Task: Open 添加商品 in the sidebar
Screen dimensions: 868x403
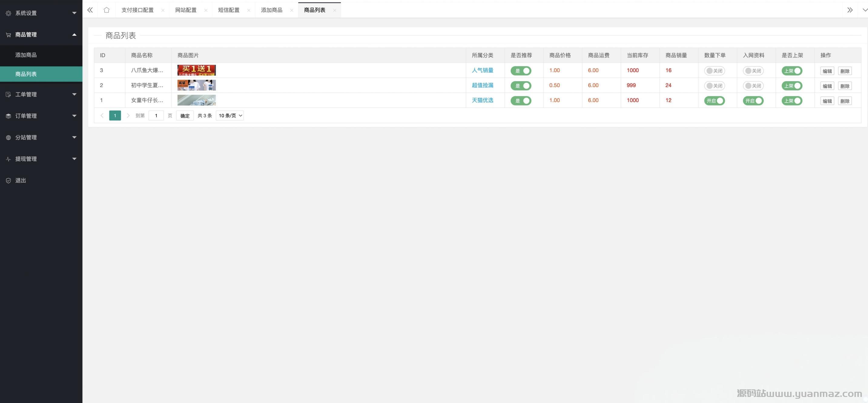Action: pyautogui.click(x=26, y=55)
